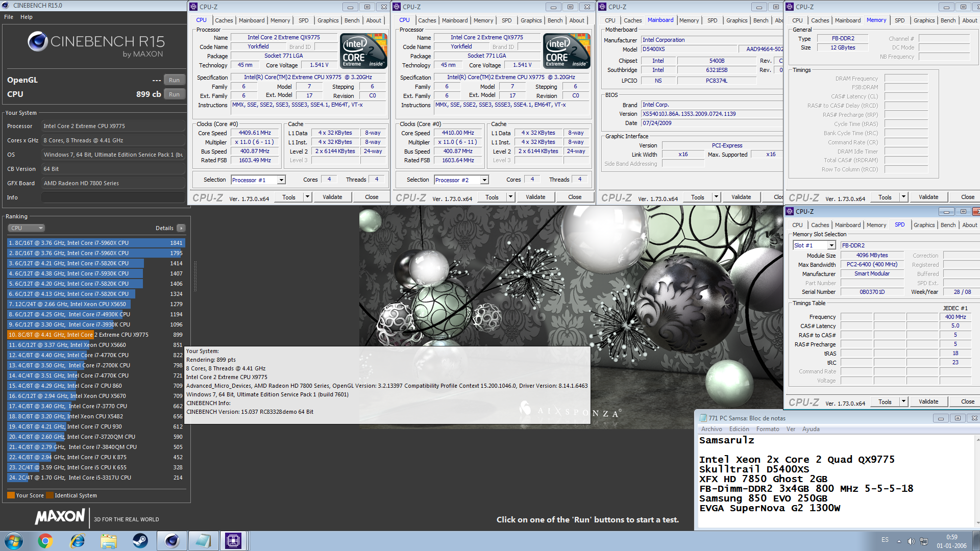Image resolution: width=980 pixels, height=551 pixels.
Task: Click the volume speaker icon in system tray
Action: 911,541
